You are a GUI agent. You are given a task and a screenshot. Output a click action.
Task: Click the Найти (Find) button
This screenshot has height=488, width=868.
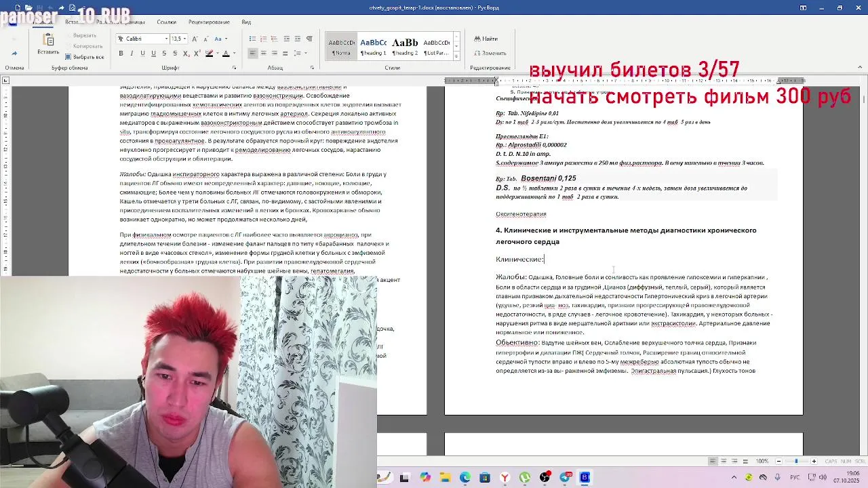pos(486,39)
